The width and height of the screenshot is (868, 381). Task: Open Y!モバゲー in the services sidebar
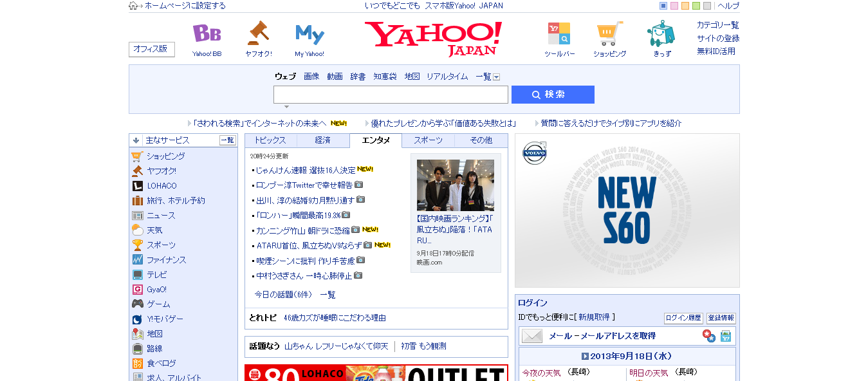165,319
